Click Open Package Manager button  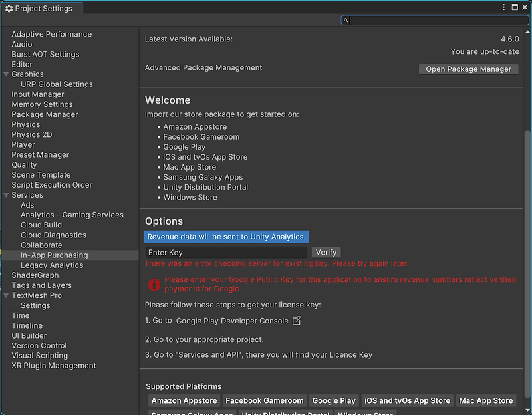pos(468,69)
